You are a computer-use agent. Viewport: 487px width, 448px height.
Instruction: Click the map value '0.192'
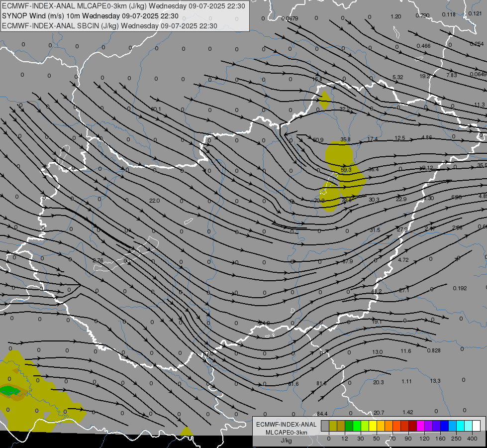pos(460,288)
